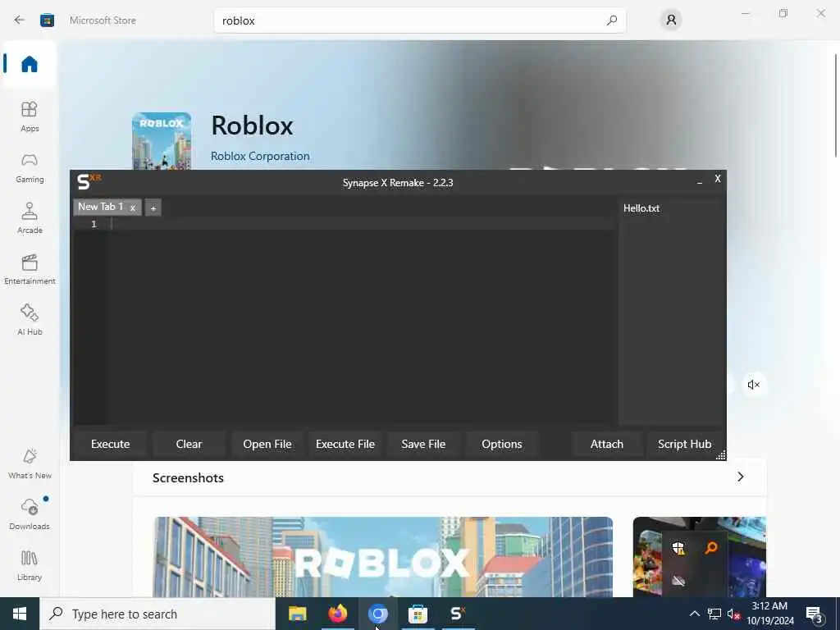Click Execute in Synapse X

click(x=111, y=444)
